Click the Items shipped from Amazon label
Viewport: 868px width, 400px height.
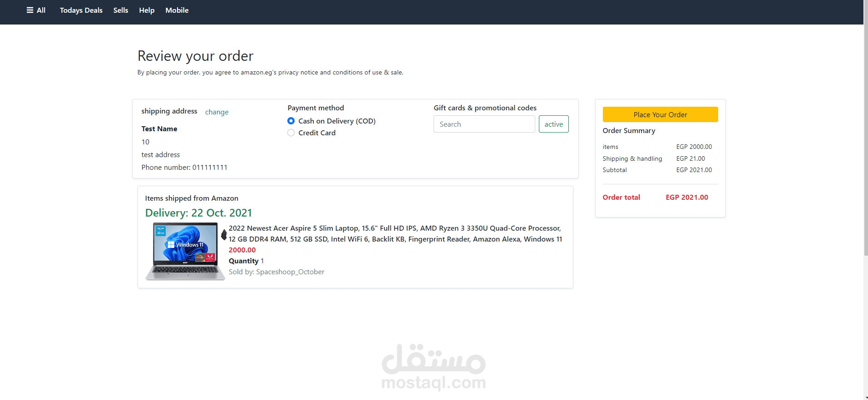(x=192, y=198)
